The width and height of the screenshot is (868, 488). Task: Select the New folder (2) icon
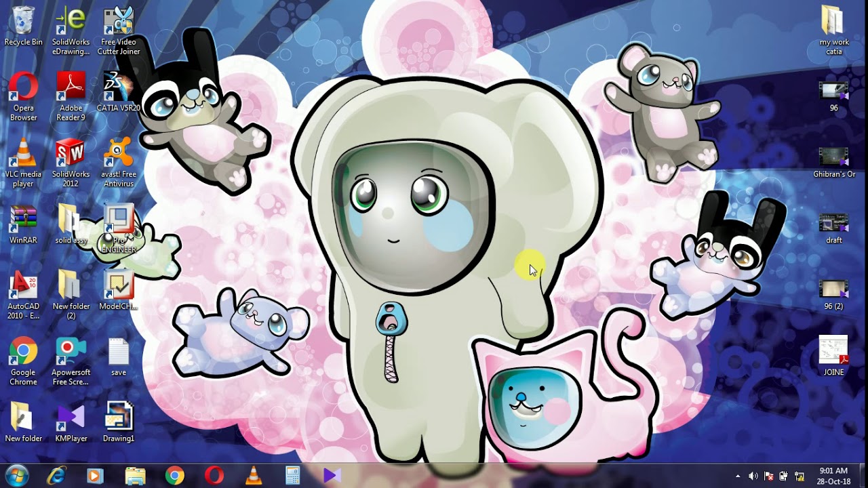(71, 296)
